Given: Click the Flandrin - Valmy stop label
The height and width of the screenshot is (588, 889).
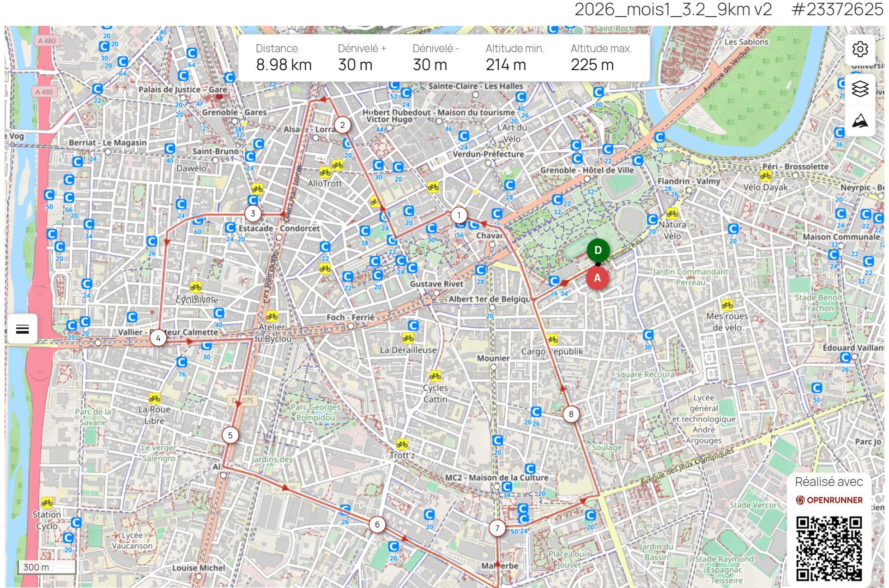Looking at the screenshot, I should pos(689,181).
